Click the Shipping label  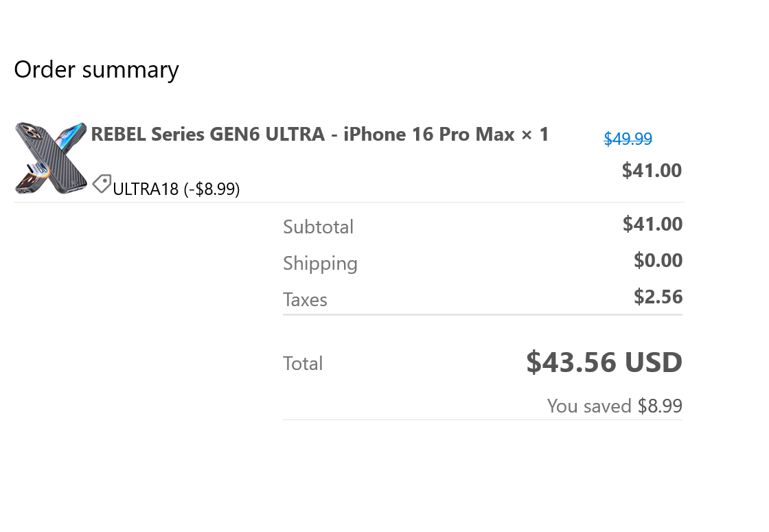[x=320, y=264]
